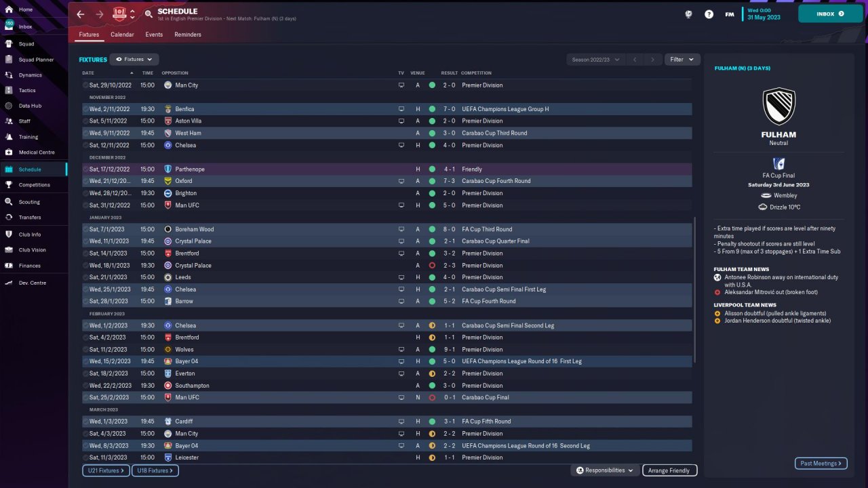The height and width of the screenshot is (488, 868).
Task: Tick the circle for Sat, 17/12/2022 friendly
Action: (86, 169)
